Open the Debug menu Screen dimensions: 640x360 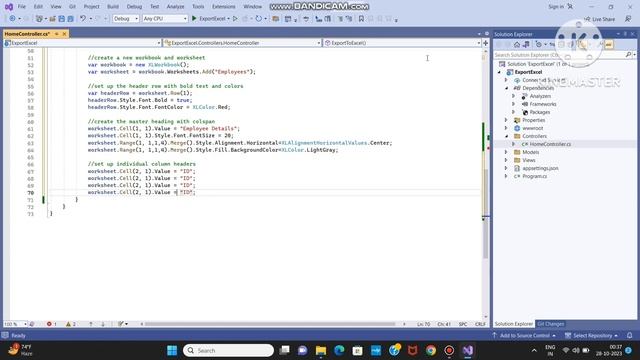[x=134, y=7]
